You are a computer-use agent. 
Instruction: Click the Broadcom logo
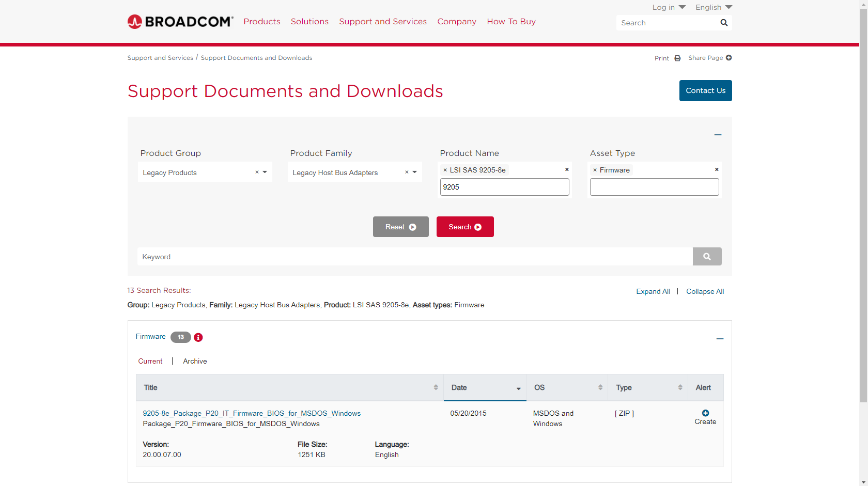click(x=180, y=22)
